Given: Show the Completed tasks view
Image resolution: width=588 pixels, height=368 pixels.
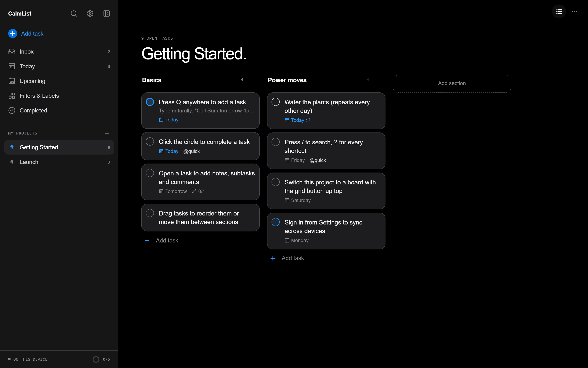Looking at the screenshot, I should tap(59, 110).
